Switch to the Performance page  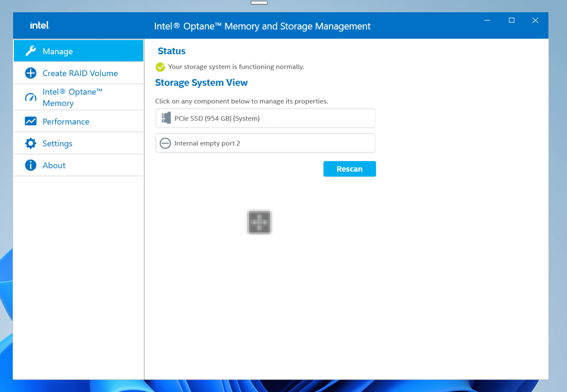click(x=79, y=121)
